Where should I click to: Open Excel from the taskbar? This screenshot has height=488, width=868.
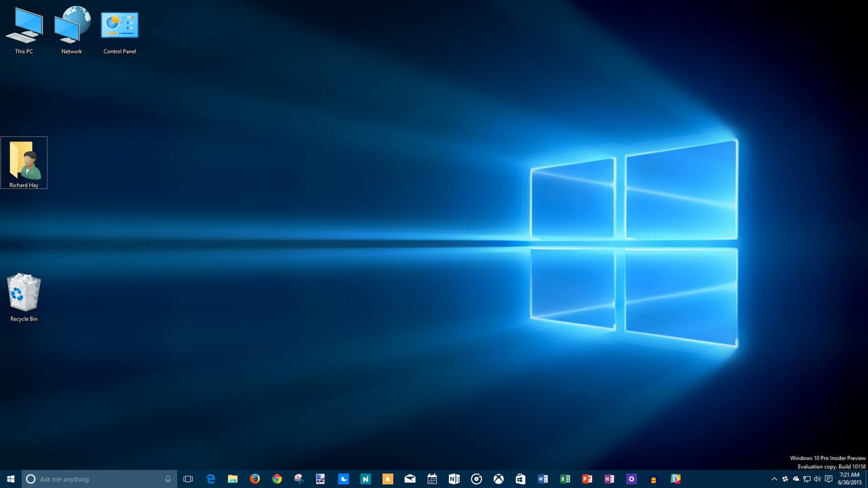[564, 479]
